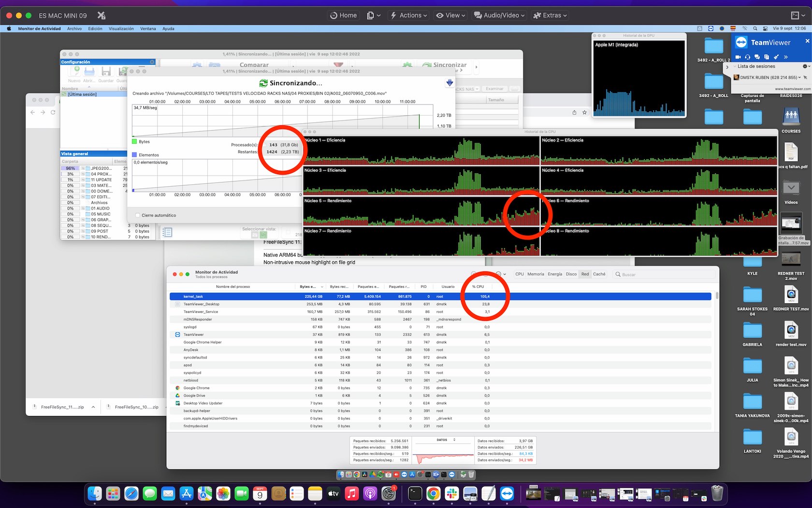This screenshot has width=812, height=508.
Task: Select TeamViewer_Desktop process row
Action: 440,304
